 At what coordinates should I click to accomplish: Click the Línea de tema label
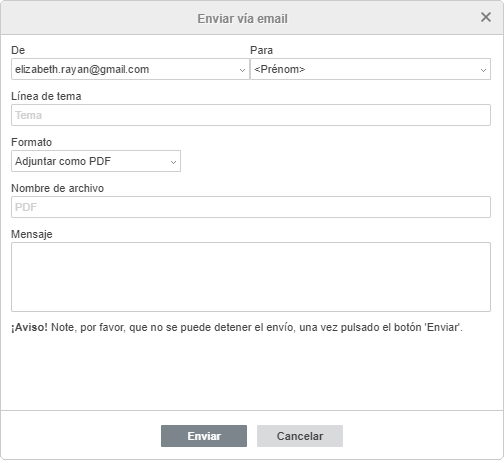46,96
